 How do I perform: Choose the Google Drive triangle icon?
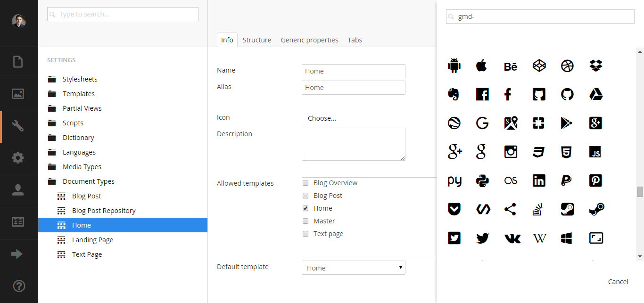[x=596, y=94]
